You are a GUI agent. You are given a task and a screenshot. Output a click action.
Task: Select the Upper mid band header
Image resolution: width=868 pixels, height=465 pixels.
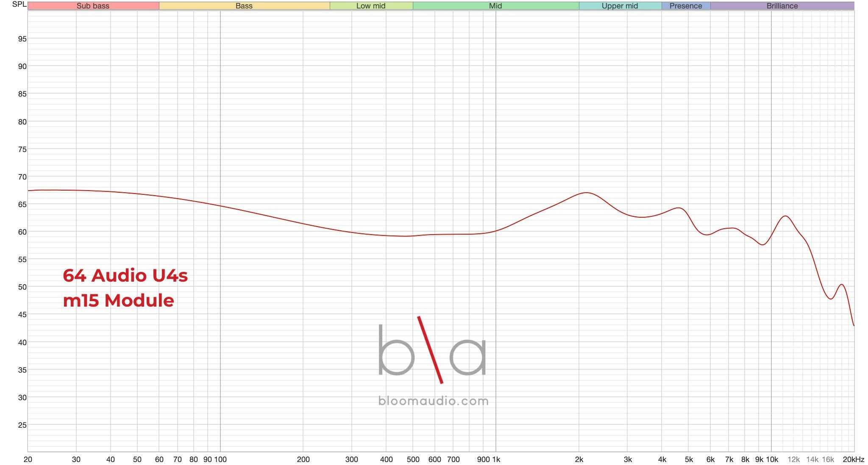click(620, 6)
